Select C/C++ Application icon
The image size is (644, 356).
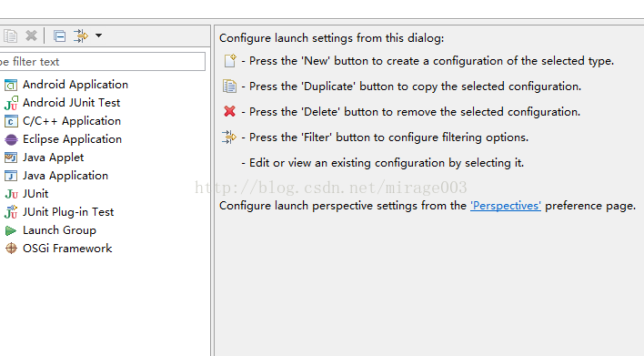click(11, 121)
